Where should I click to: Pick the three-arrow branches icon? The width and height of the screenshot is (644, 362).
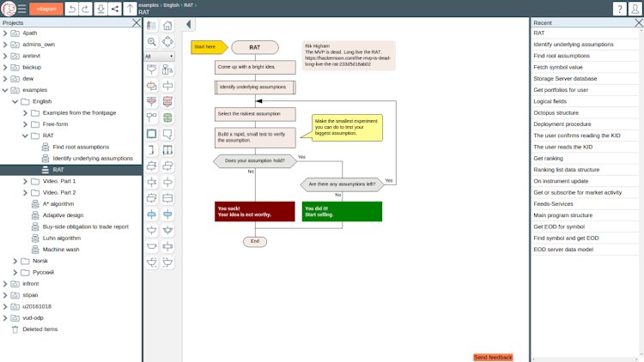click(167, 150)
